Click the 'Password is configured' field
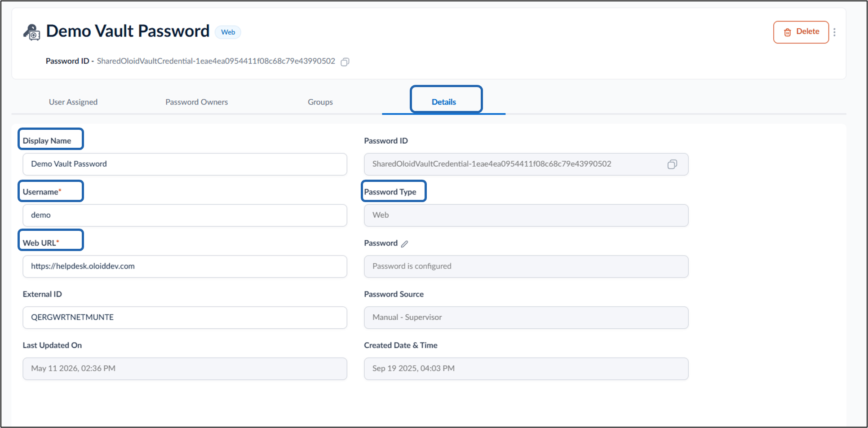 pyautogui.click(x=526, y=267)
